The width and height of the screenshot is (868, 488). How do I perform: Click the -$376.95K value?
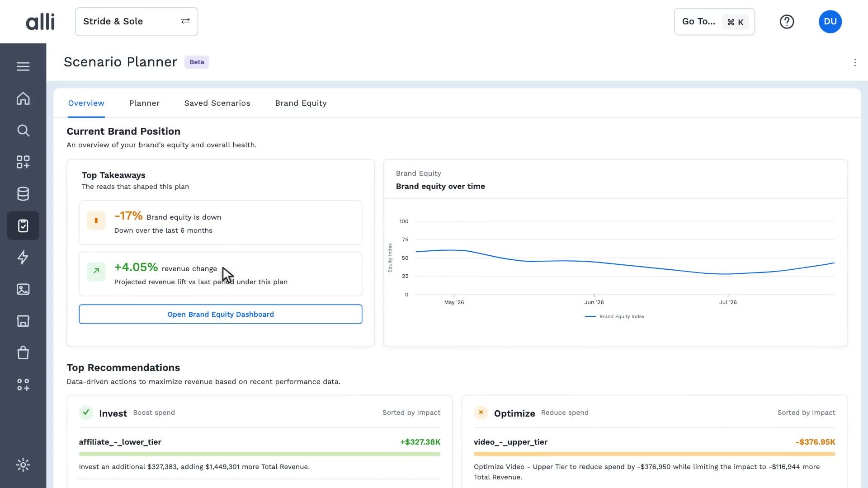click(x=815, y=442)
